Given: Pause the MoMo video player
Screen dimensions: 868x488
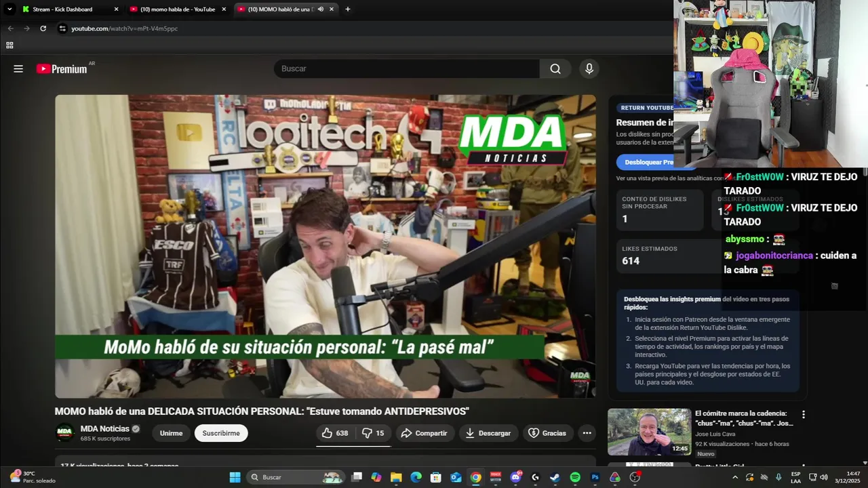Looking at the screenshot, I should 325,246.
